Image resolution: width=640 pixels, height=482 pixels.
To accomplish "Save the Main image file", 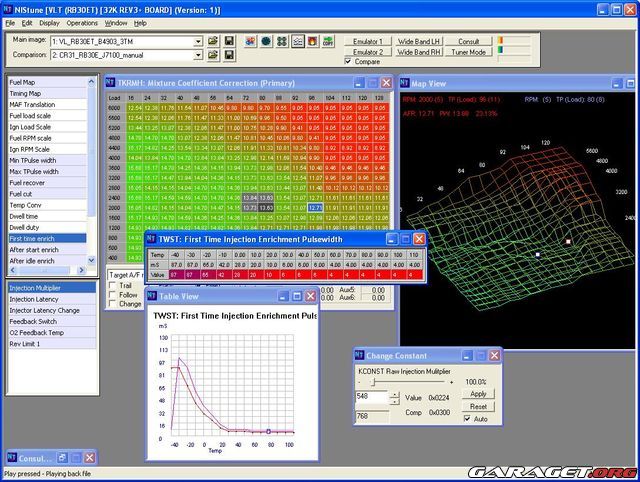I will (x=229, y=40).
